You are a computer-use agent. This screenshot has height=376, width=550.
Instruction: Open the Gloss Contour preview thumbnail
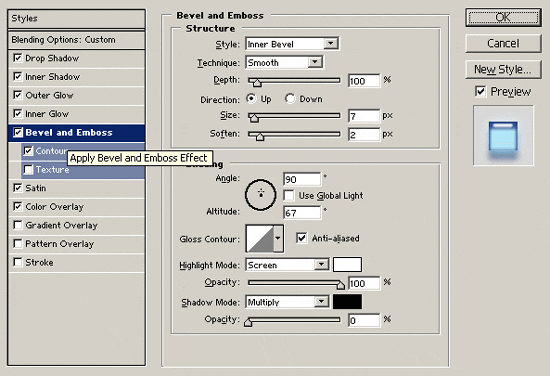pos(260,239)
